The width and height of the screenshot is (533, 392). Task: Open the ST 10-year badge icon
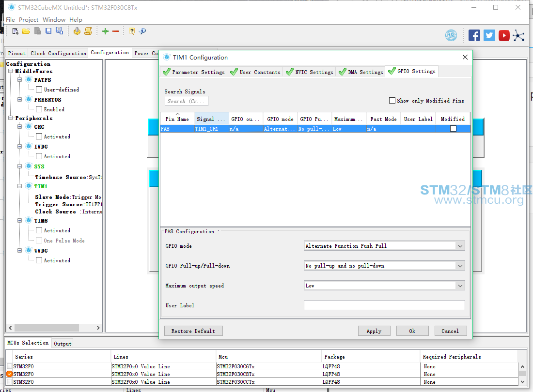[x=451, y=35]
